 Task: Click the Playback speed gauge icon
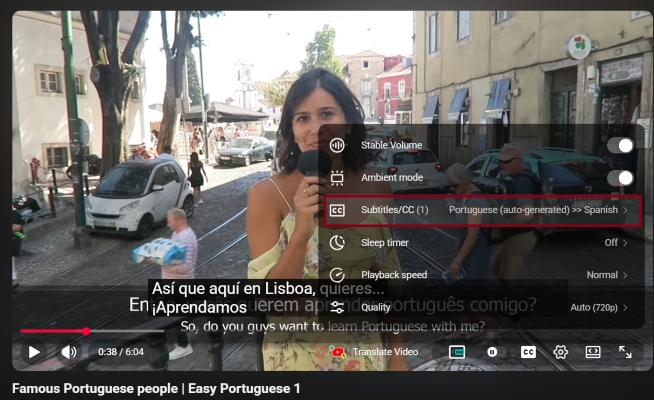click(x=337, y=275)
